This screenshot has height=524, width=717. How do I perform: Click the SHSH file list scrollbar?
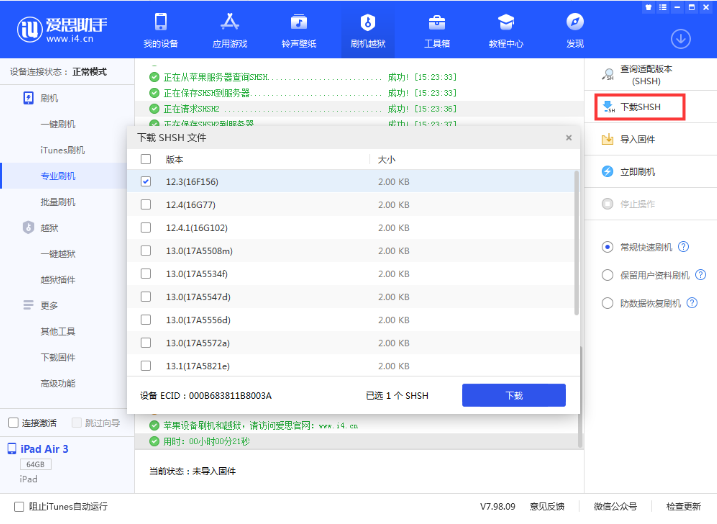(x=575, y=242)
